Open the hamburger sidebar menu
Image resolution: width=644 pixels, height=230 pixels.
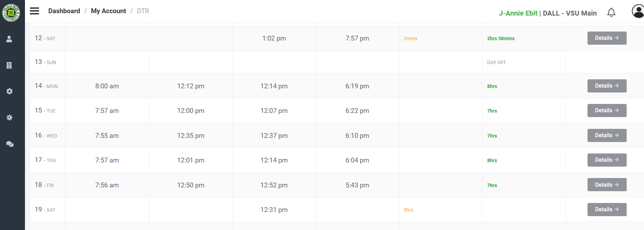(34, 11)
